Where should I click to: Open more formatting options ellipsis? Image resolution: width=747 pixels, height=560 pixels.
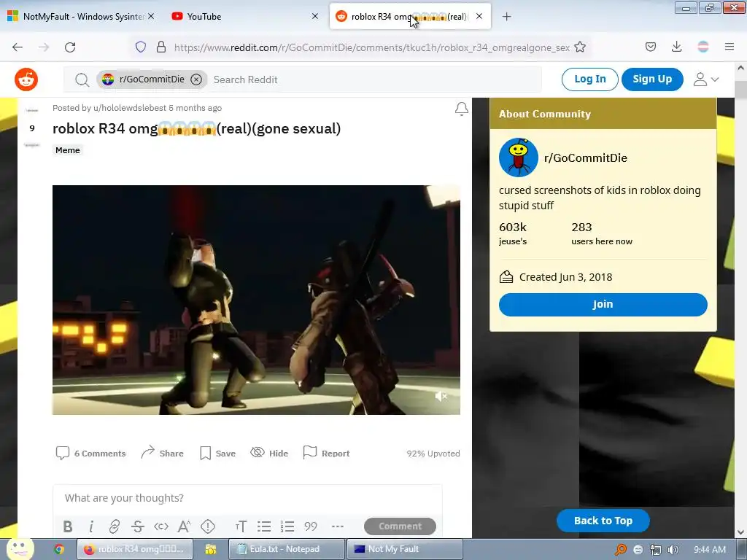coord(337,526)
